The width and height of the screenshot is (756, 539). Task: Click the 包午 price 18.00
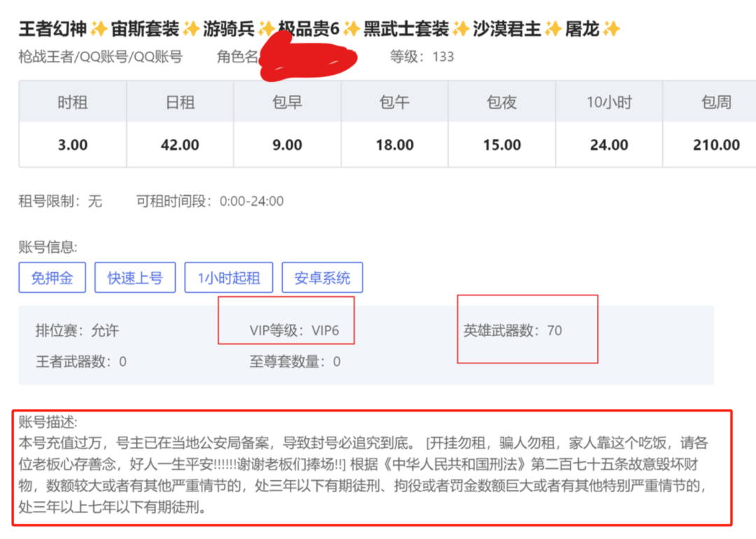click(x=395, y=145)
